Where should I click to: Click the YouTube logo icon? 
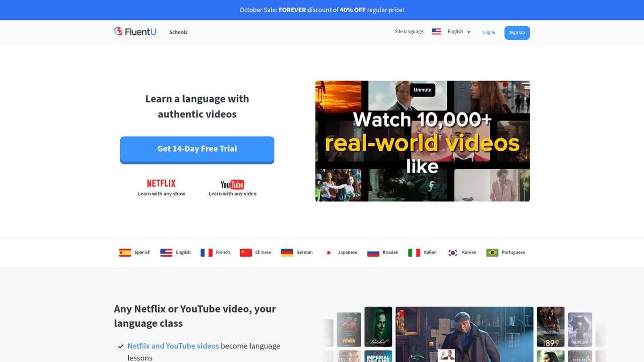click(x=231, y=184)
